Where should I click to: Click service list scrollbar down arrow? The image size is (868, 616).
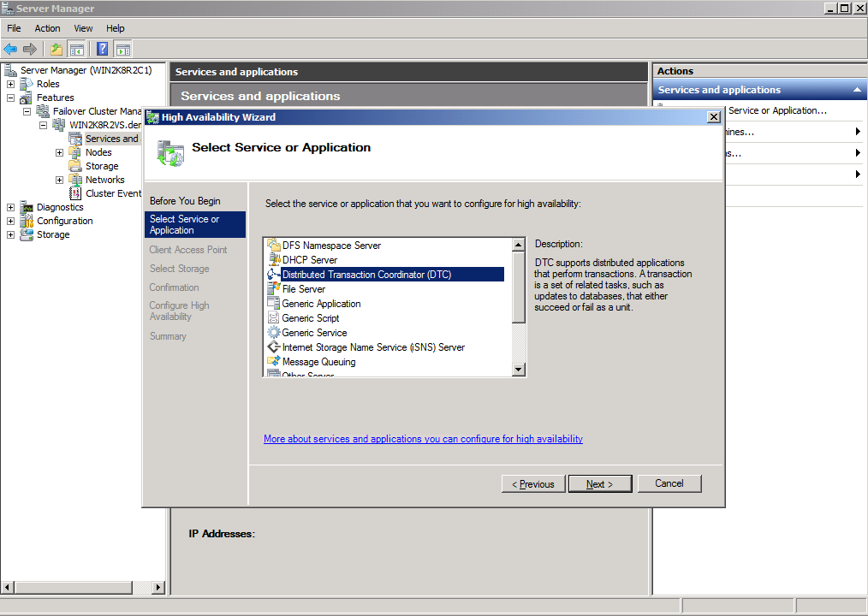(518, 369)
